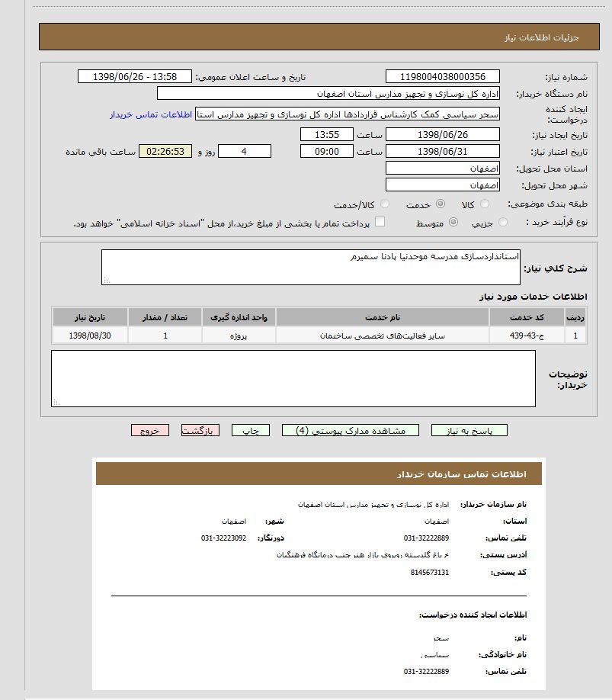The height and width of the screenshot is (700, 612).
Task: Click the 'بازگشت' back button
Action: [x=200, y=431]
